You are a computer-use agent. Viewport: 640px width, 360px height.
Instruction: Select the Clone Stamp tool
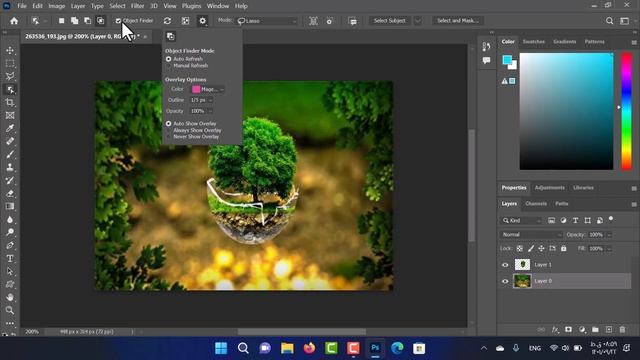(x=10, y=167)
